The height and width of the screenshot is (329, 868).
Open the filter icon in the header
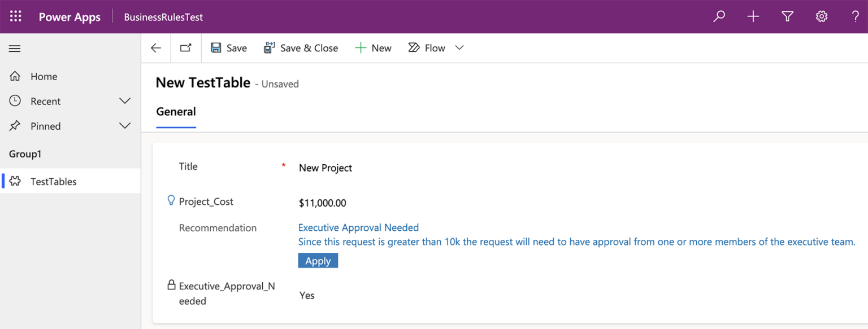[x=787, y=16]
